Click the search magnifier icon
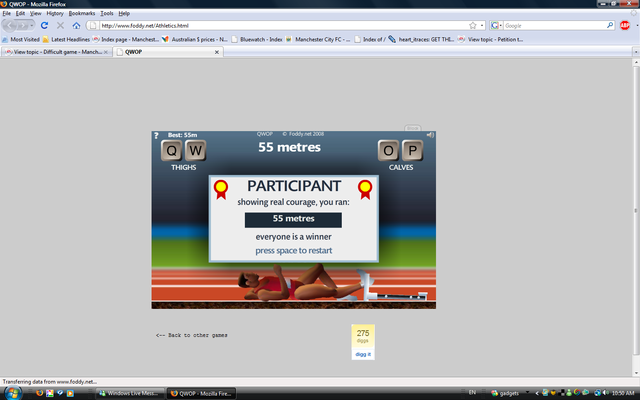 point(610,25)
